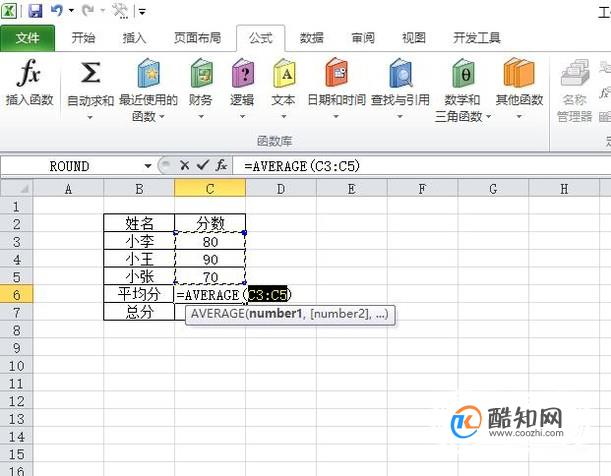
Task: Expand the Undo history dropdown arrow
Action: tap(71, 11)
